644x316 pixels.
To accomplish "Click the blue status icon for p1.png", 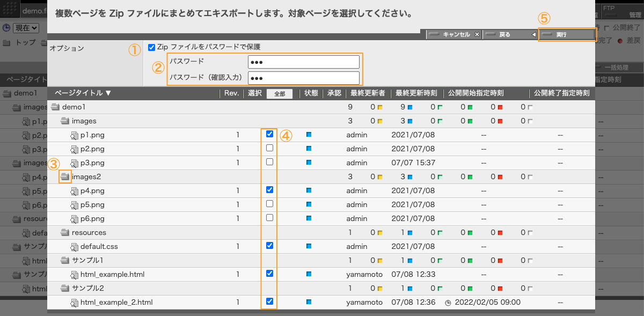I will point(309,135).
